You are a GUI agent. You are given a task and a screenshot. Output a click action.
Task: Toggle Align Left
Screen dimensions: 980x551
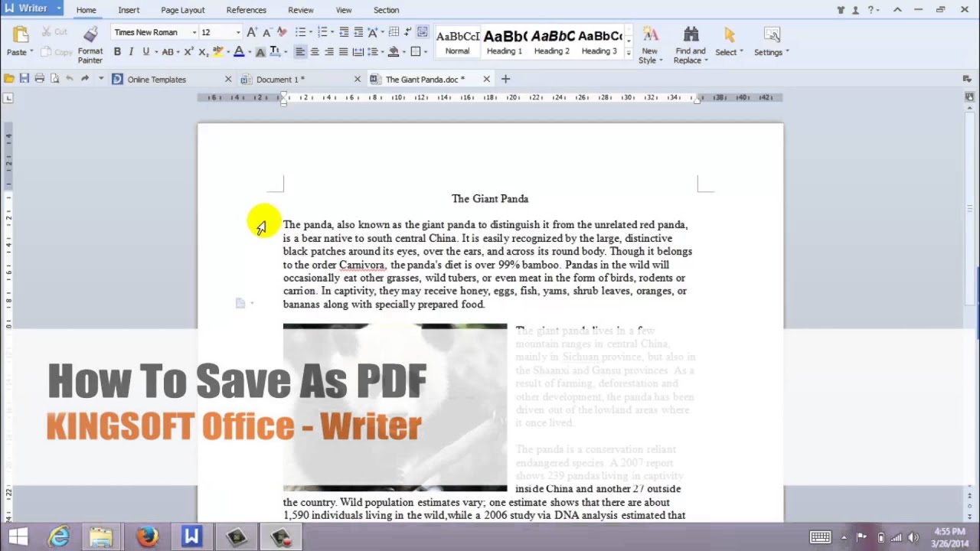point(300,52)
